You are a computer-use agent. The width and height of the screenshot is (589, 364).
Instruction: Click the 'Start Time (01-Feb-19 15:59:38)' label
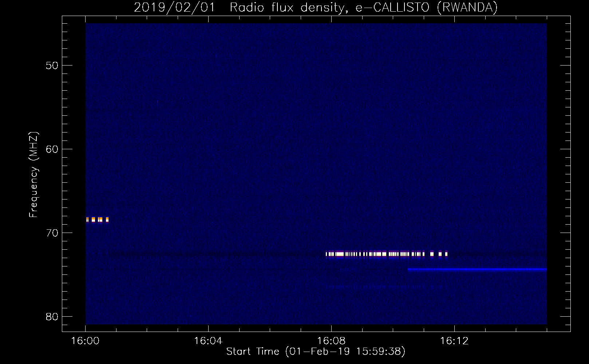(x=316, y=352)
